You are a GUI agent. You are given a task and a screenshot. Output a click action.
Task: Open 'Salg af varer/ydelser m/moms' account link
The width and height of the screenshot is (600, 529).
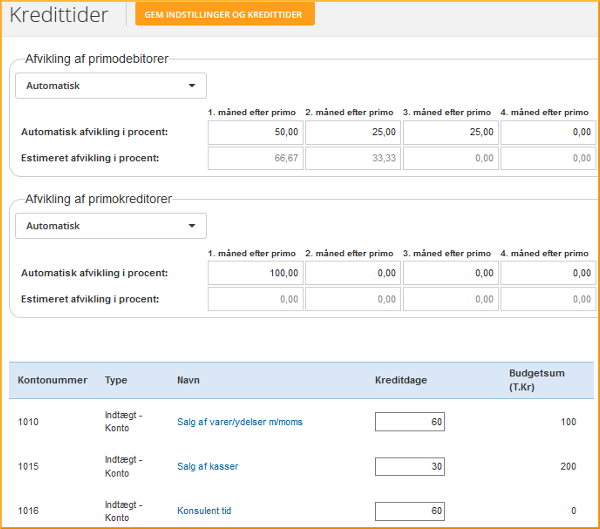pos(239,422)
